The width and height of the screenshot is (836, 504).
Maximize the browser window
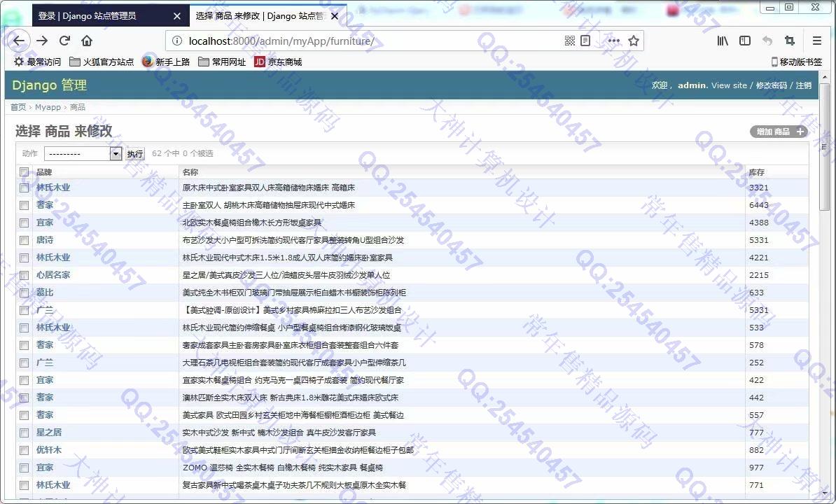[789, 7]
